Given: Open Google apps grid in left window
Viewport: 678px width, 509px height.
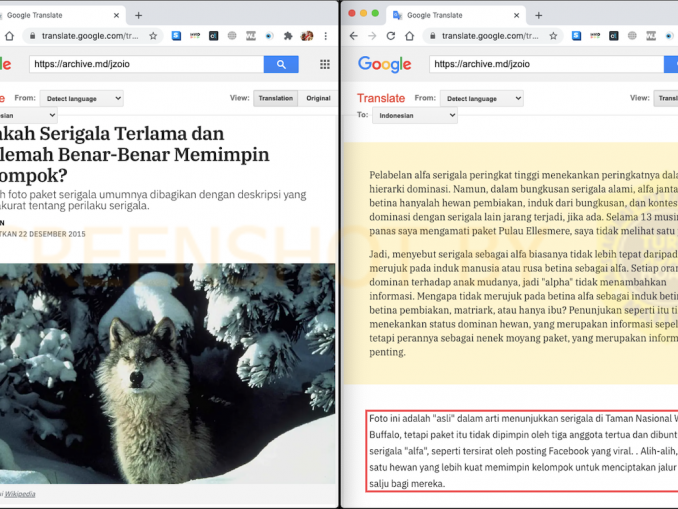Looking at the screenshot, I should pos(325,64).
